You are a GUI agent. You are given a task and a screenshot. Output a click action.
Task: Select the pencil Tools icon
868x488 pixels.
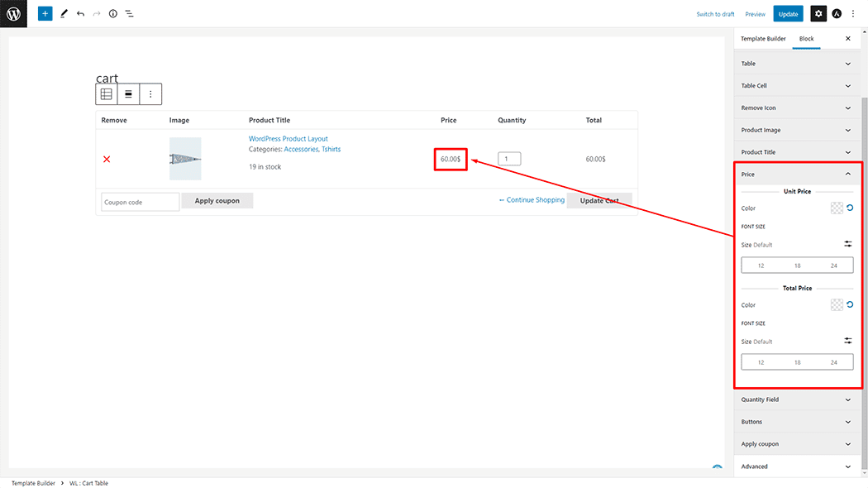pos(64,14)
